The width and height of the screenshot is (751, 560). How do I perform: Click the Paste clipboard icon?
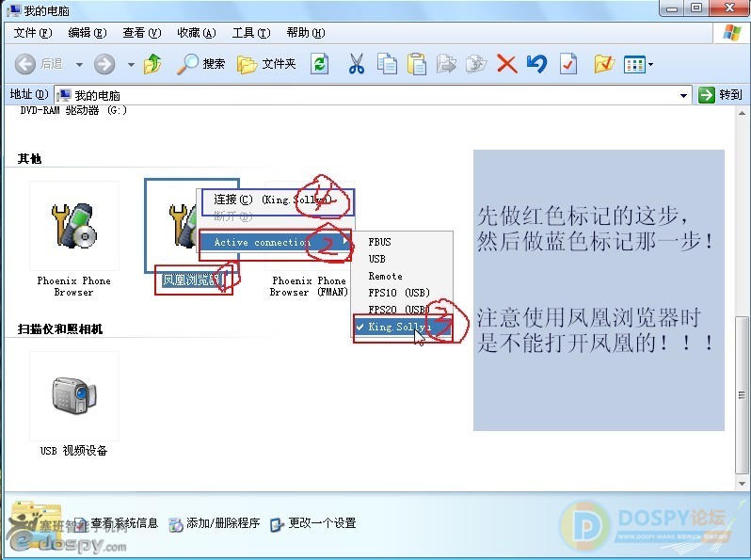[x=417, y=64]
